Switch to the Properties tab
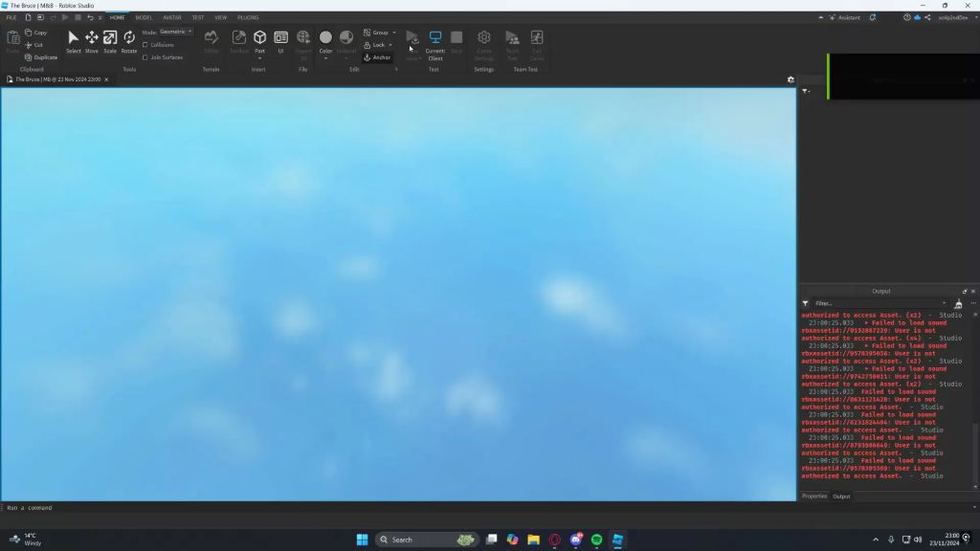 [x=813, y=496]
